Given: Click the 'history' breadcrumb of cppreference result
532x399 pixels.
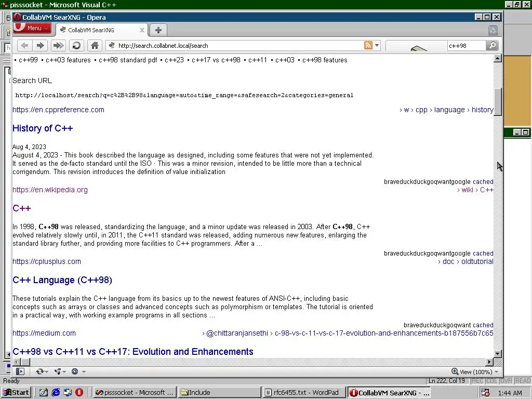Looking at the screenshot, I should pyautogui.click(x=483, y=110).
